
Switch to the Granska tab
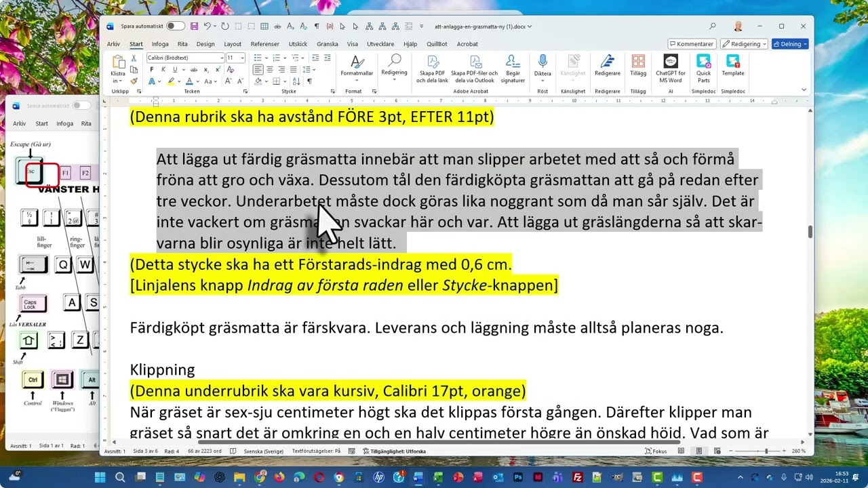(x=328, y=44)
